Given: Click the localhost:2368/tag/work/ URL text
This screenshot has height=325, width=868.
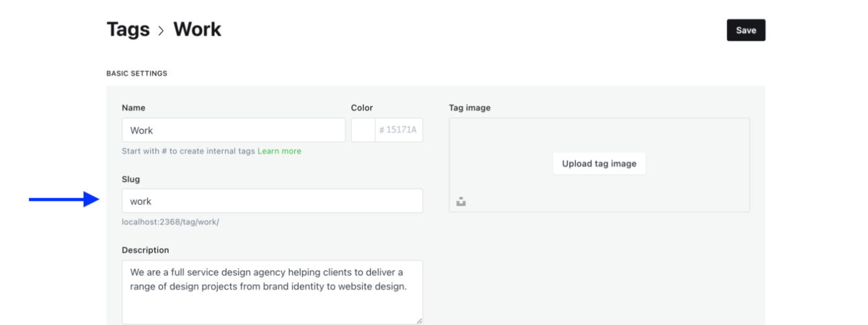Looking at the screenshot, I should point(170,222).
